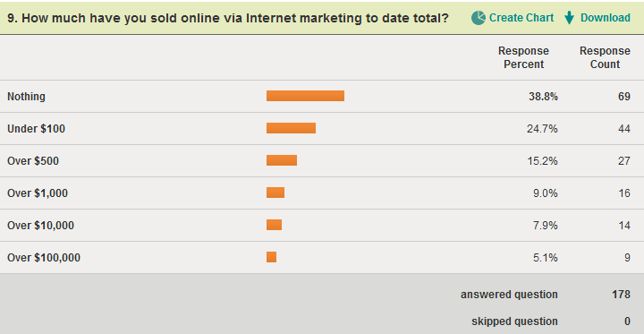Click the Download arrow icon

tap(569, 18)
